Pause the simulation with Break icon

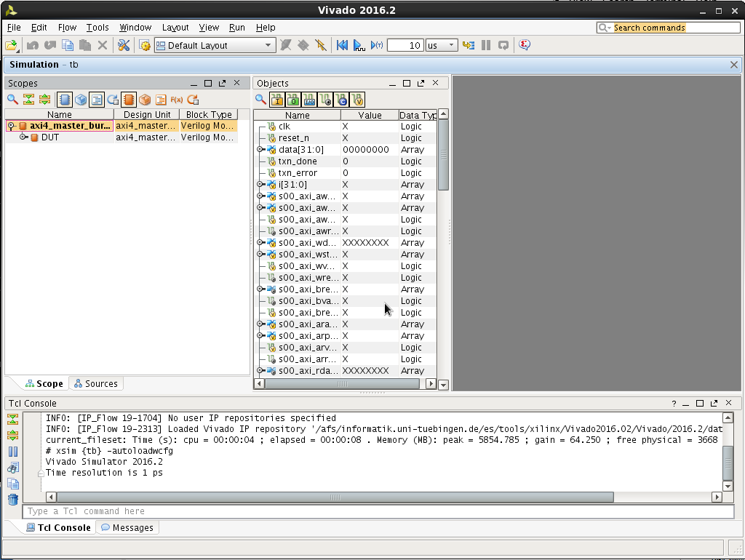[485, 46]
